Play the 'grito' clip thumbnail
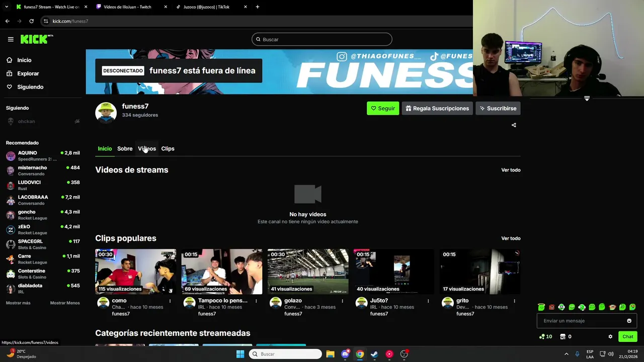Screen dimensions: 644x362 480,271
